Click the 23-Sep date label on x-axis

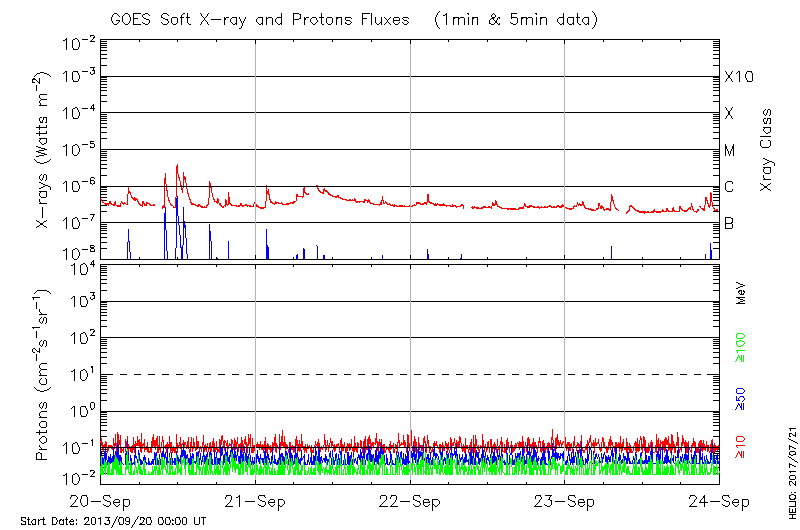[x=565, y=502]
